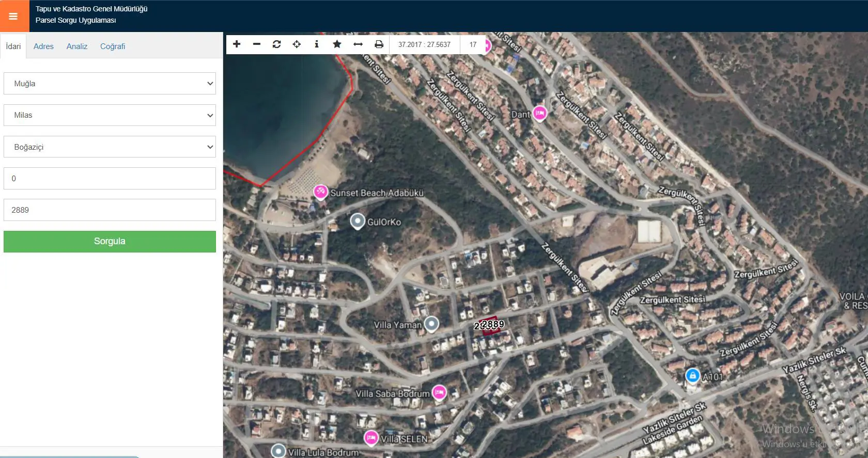Screen dimensions: 868x458
Task: Print the map with the printer icon
Action: pyautogui.click(x=379, y=44)
